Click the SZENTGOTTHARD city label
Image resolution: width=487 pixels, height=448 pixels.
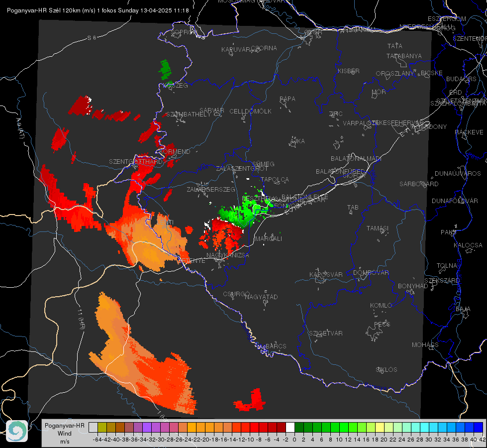pos(136,162)
